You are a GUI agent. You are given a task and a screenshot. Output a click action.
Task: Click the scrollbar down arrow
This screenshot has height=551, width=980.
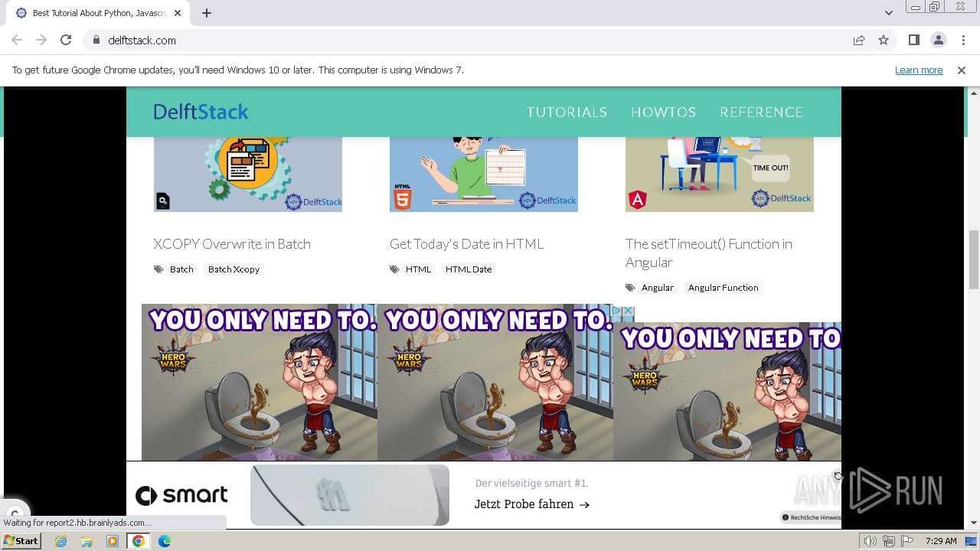974,523
